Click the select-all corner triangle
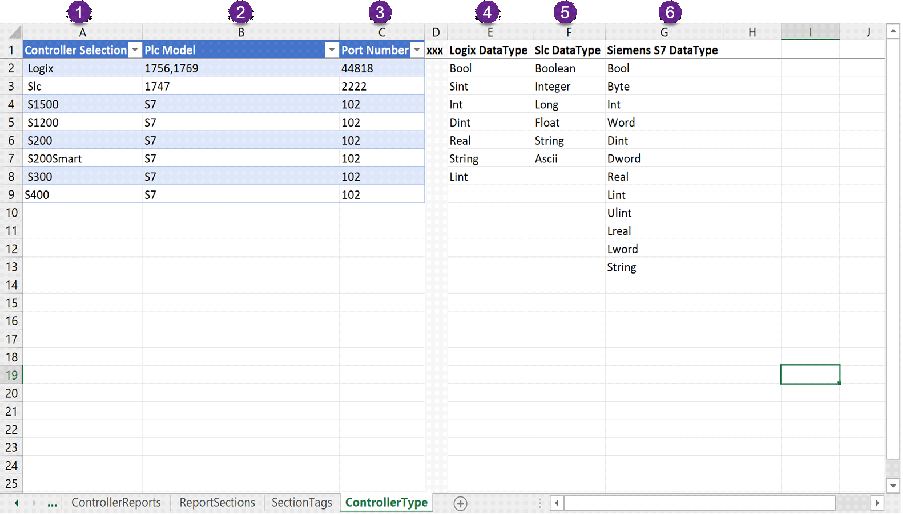This screenshot has width=903, height=514. tap(14, 32)
